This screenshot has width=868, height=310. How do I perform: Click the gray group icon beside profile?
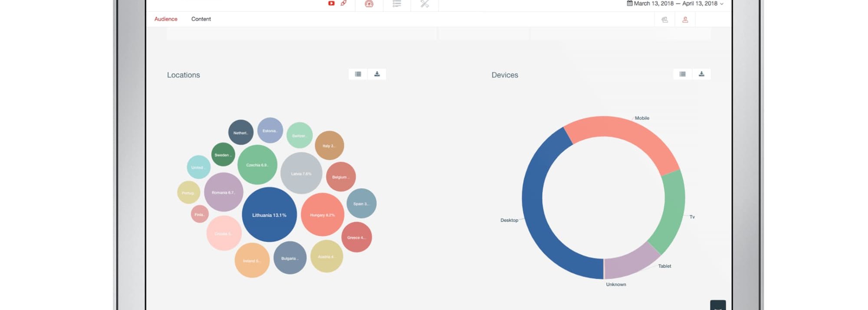664,20
